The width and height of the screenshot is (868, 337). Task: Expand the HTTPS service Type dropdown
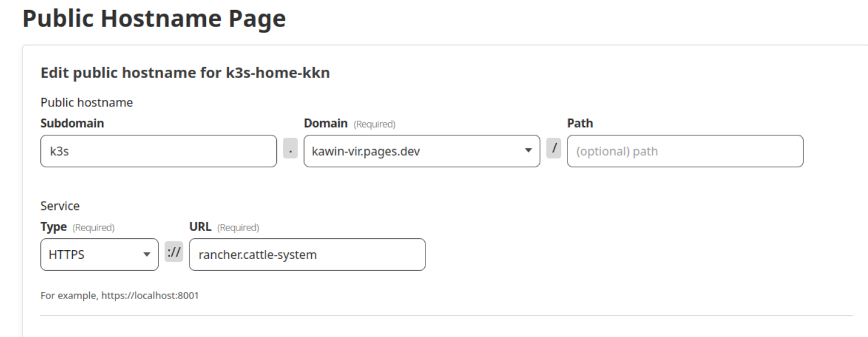[x=99, y=255]
